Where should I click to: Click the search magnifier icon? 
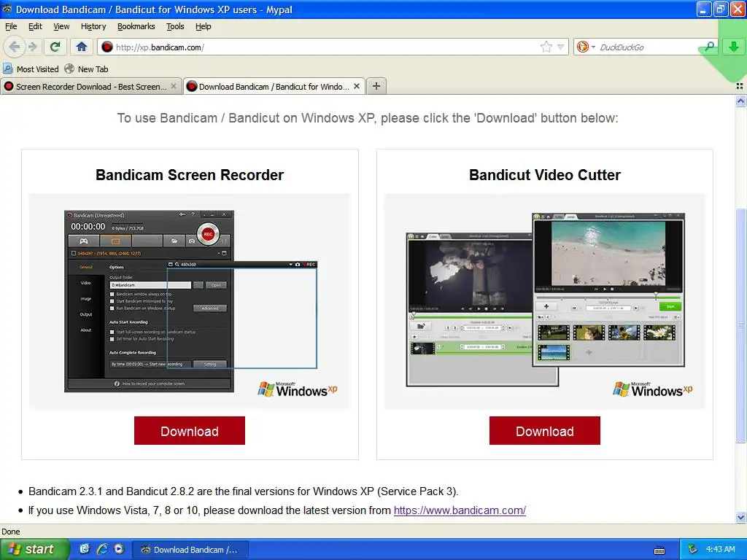(x=709, y=47)
